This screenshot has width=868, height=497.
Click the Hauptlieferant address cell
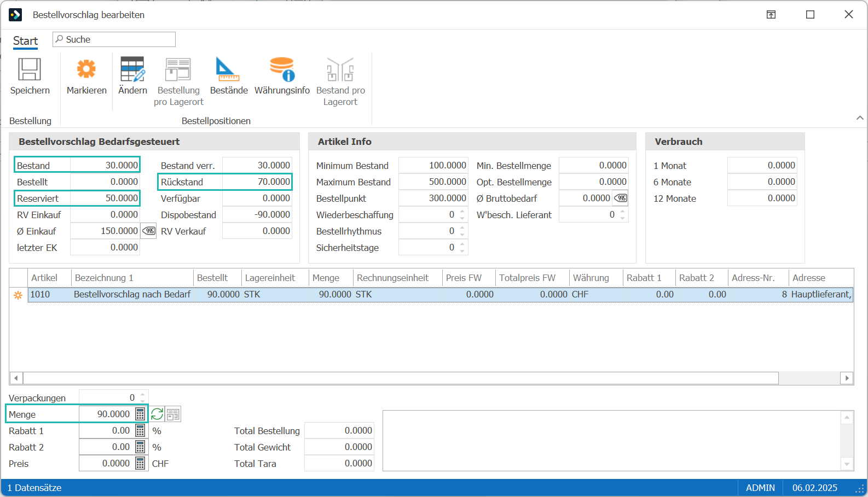(821, 294)
